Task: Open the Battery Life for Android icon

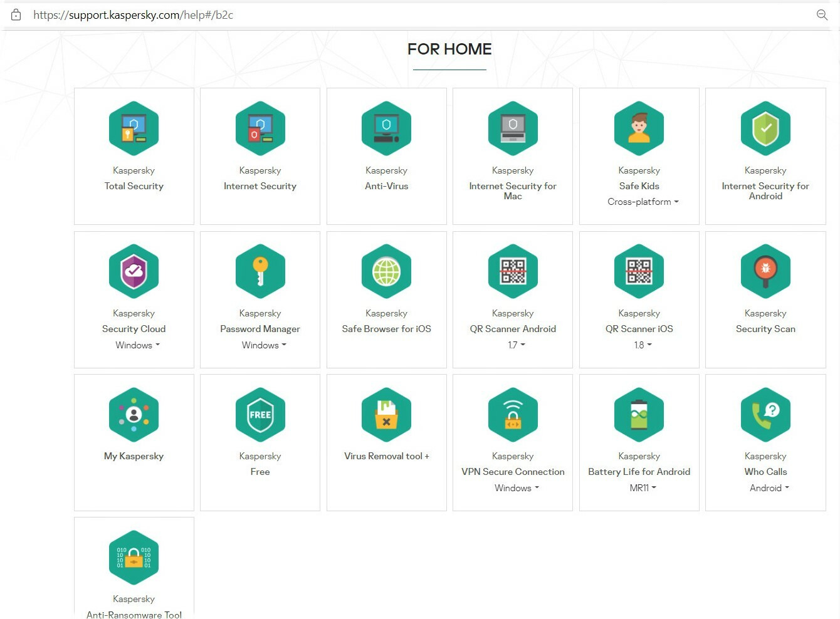Action: [x=639, y=415]
